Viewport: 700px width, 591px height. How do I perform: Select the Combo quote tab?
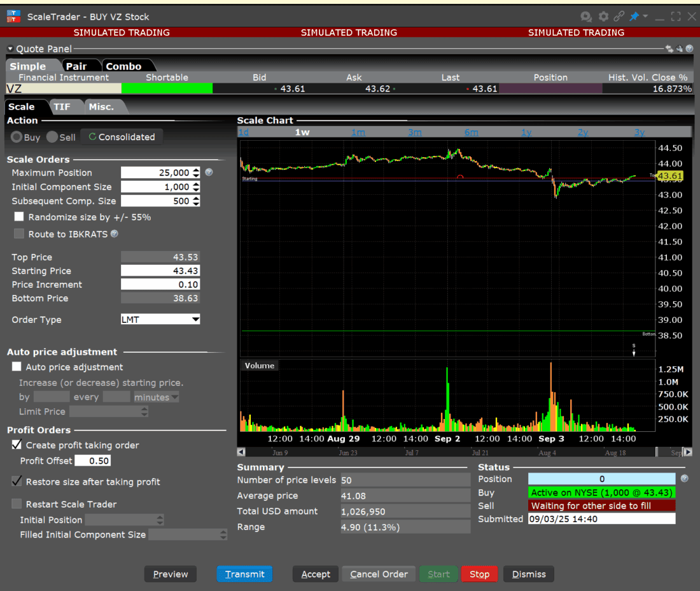click(123, 66)
